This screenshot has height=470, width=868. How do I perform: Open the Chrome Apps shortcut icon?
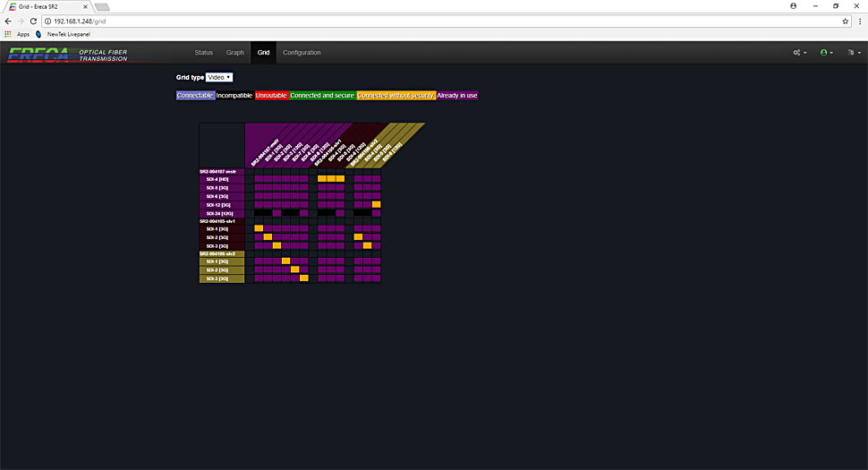pyautogui.click(x=9, y=34)
